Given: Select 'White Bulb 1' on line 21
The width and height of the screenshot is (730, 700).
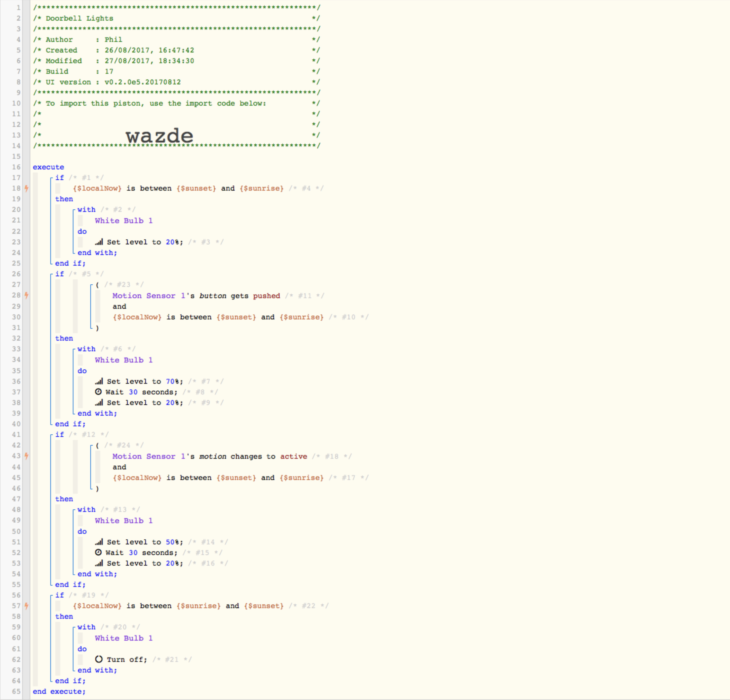Looking at the screenshot, I should click(124, 221).
